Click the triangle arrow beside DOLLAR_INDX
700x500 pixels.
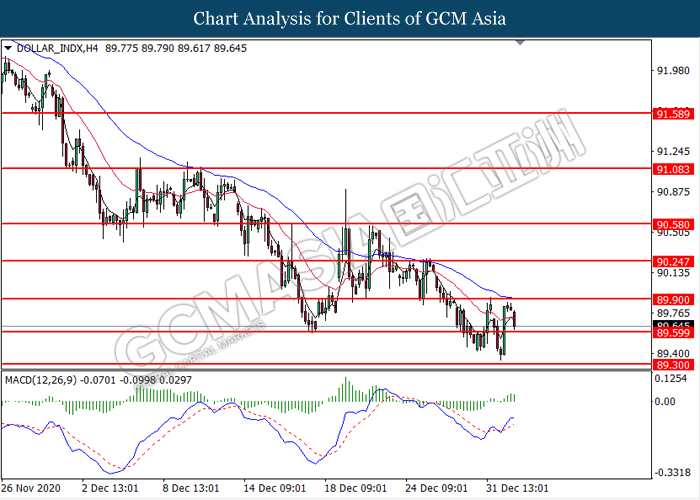click(x=8, y=47)
